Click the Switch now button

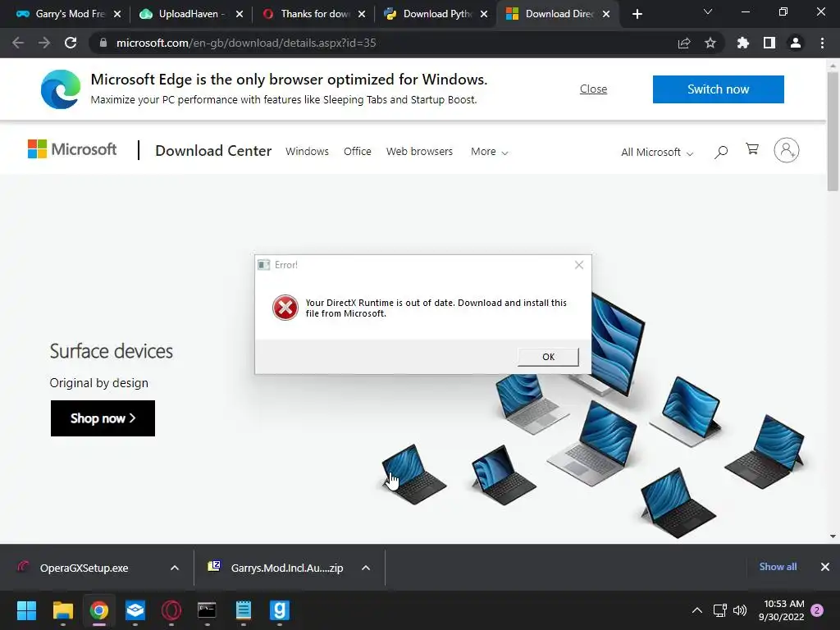pyautogui.click(x=718, y=89)
